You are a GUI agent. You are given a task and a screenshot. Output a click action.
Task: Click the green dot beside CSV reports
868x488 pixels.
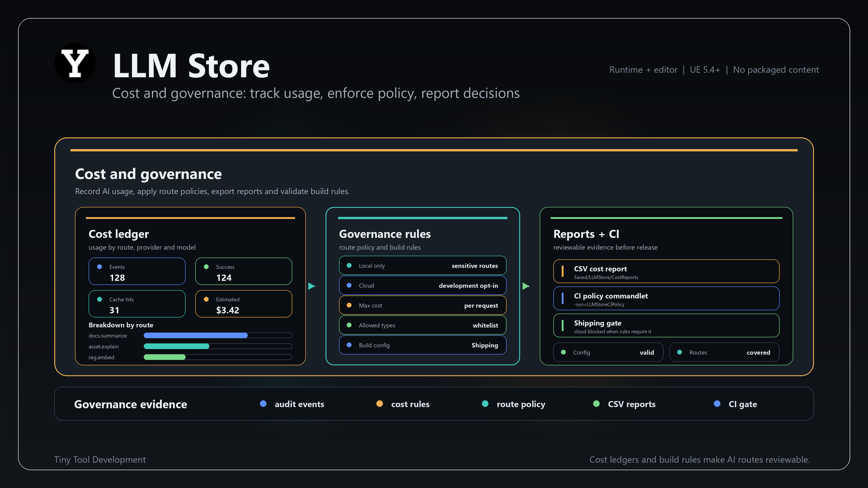[x=596, y=404]
